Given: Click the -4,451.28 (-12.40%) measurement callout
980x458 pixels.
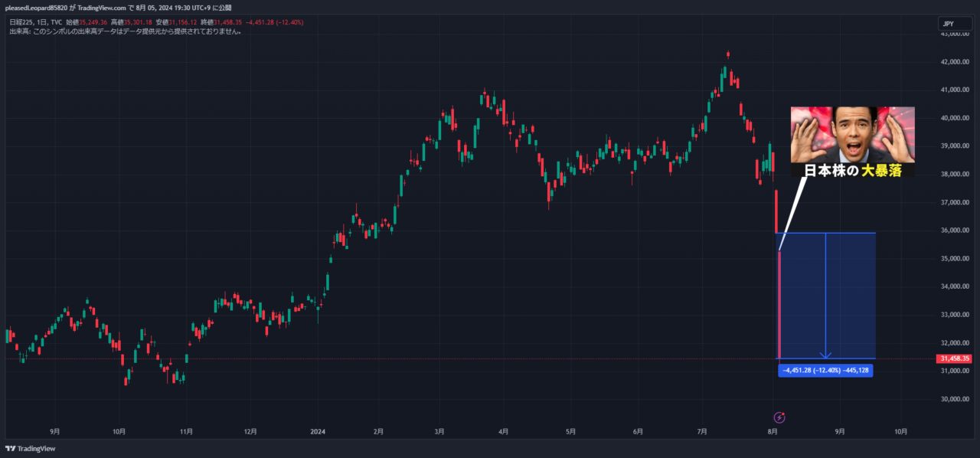Looking at the screenshot, I should 825,371.
